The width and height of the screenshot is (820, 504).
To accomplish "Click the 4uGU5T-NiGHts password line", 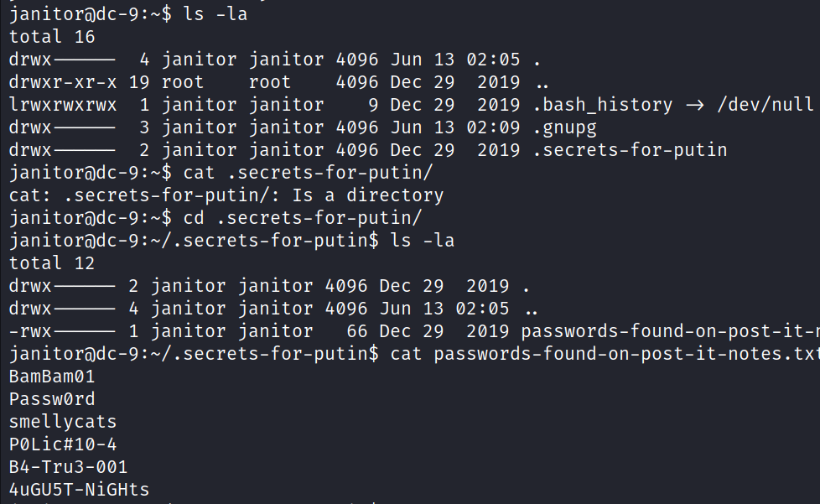I will 80,490.
